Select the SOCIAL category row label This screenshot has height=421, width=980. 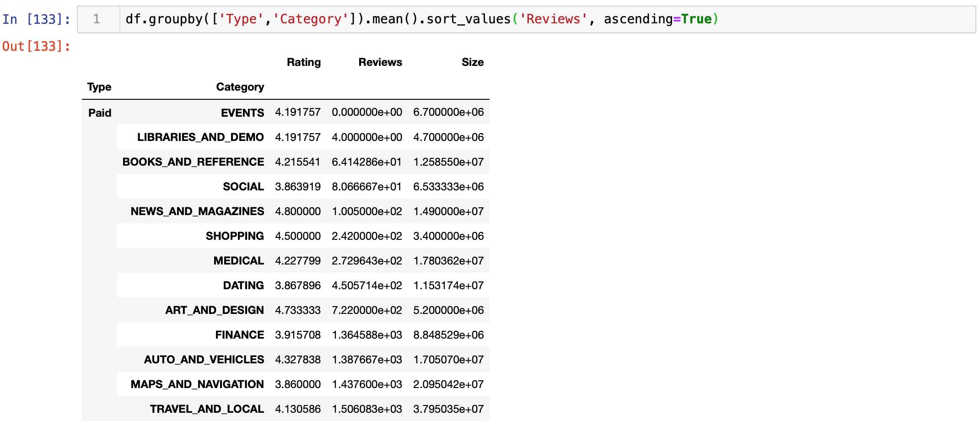(x=243, y=187)
